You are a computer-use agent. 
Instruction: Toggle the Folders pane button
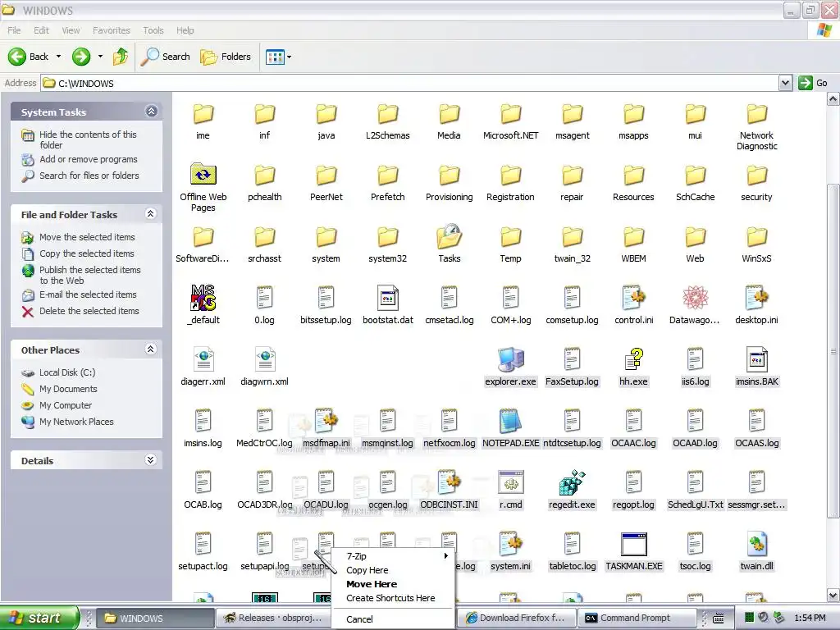(226, 57)
